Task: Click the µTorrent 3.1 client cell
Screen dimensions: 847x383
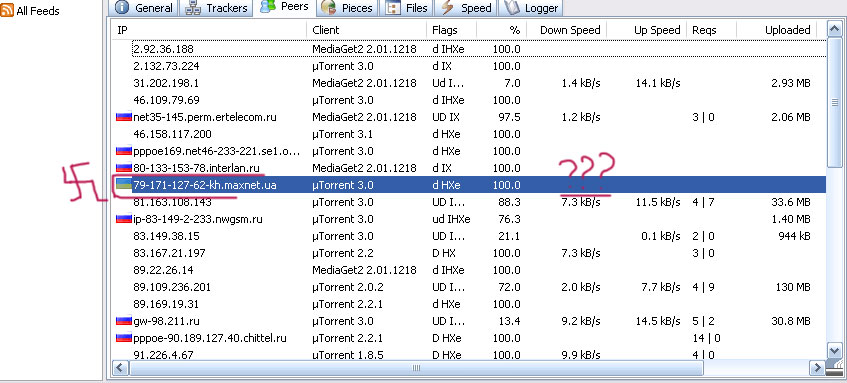Action: pyautogui.click(x=342, y=135)
